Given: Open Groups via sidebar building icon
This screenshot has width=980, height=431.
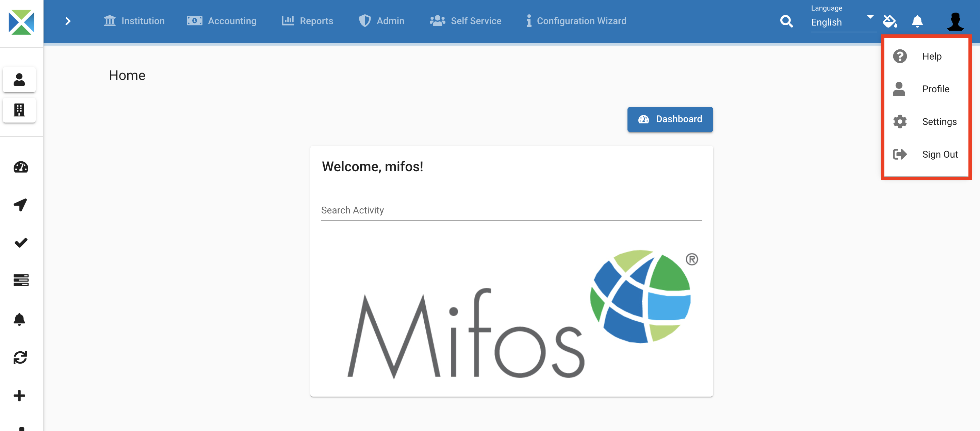Looking at the screenshot, I should 19,110.
